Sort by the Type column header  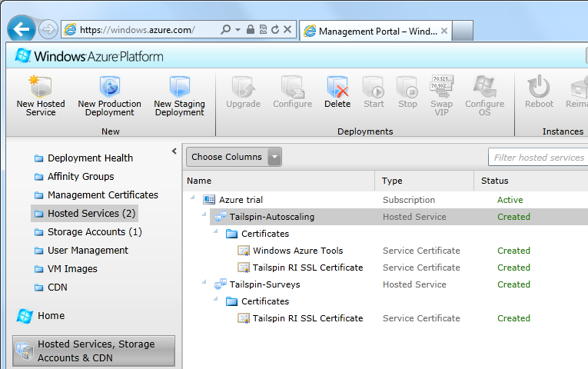tap(424, 181)
